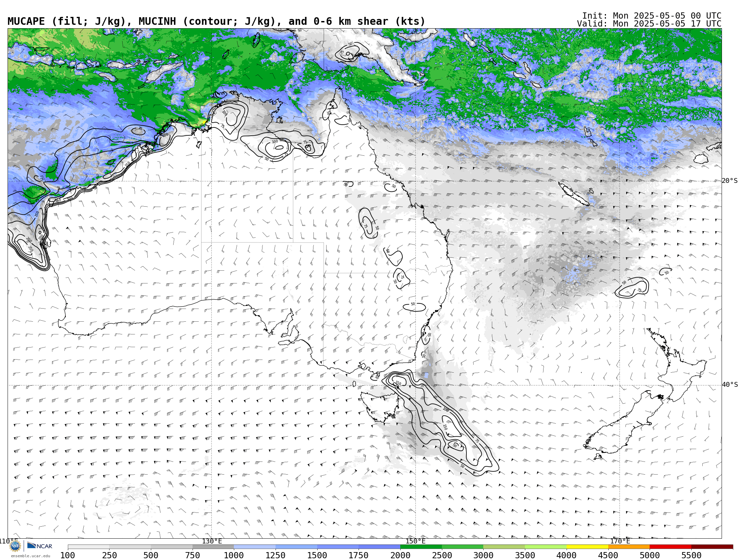Click the colorbar label 500

151,556
